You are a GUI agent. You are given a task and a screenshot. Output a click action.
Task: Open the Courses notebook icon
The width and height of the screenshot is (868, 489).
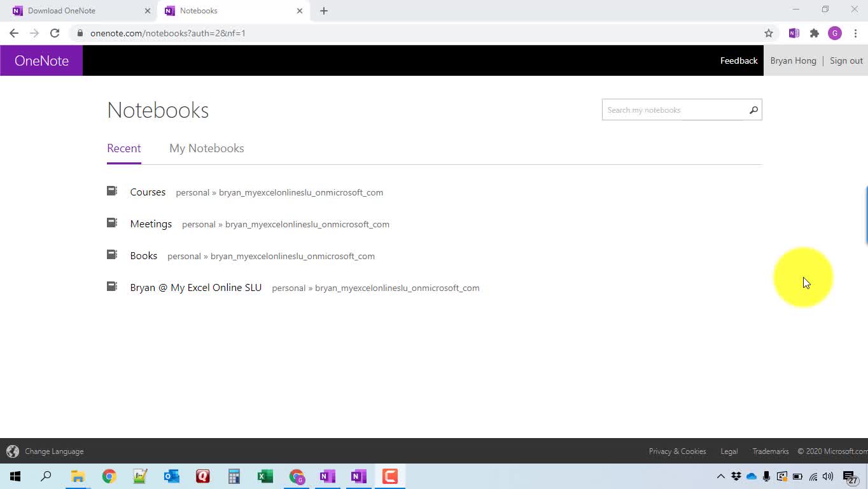click(112, 191)
